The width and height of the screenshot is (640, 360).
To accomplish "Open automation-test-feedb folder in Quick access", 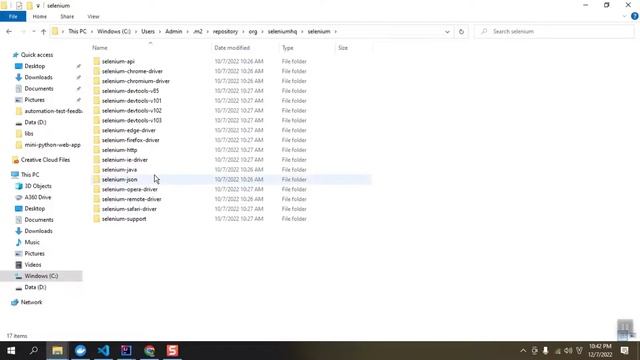I will [x=53, y=111].
